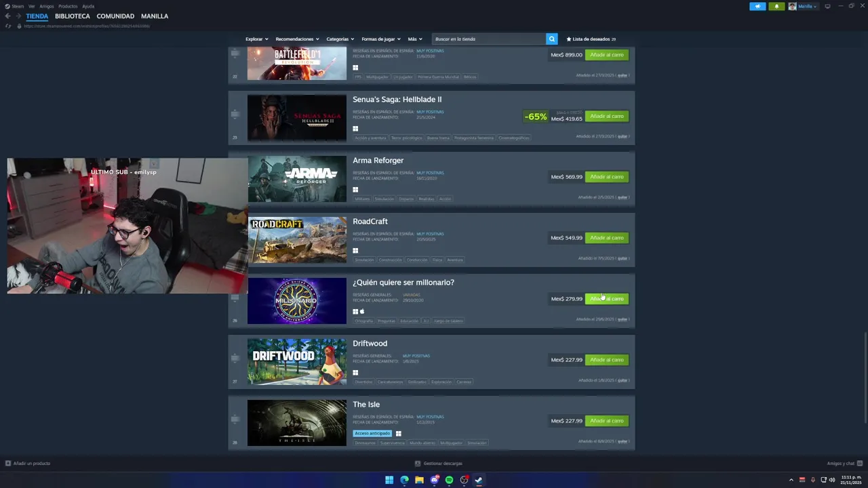Add Arma Reforger to cart
The width and height of the screenshot is (868, 488).
point(607,177)
